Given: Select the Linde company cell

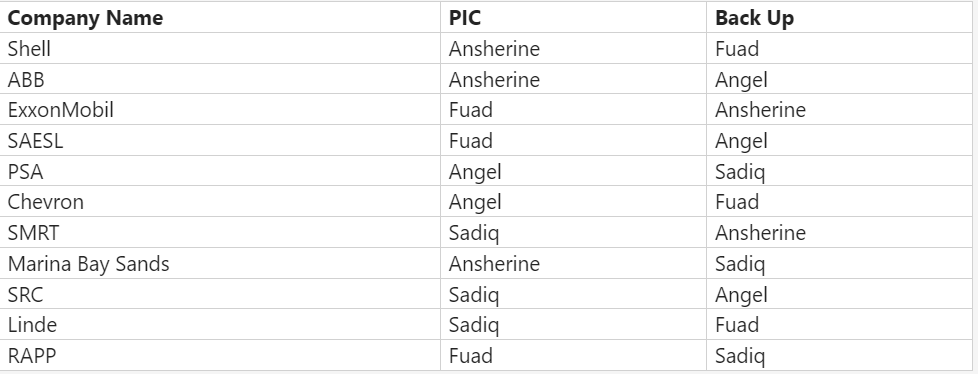Looking at the screenshot, I should 220,324.
